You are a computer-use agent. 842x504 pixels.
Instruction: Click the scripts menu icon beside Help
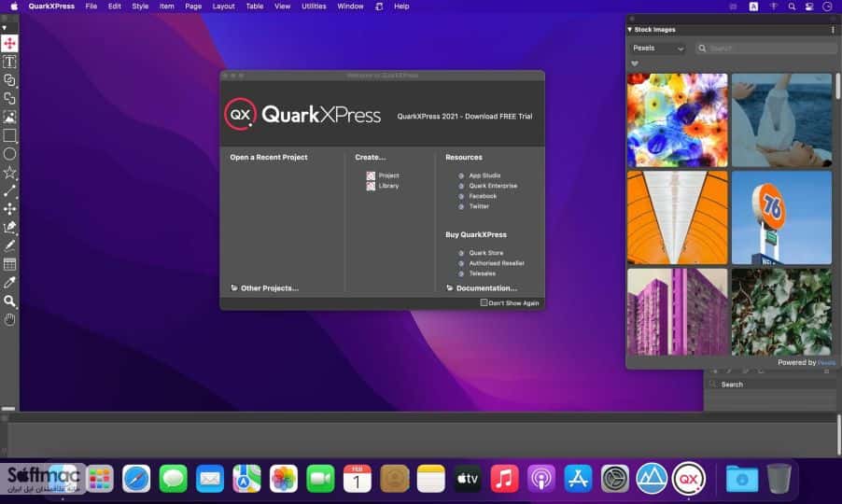pos(379,7)
